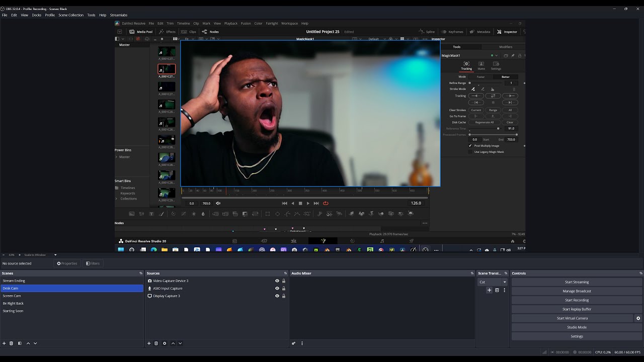Open virtual camera settings gear icon
644x362 pixels.
[638, 318]
